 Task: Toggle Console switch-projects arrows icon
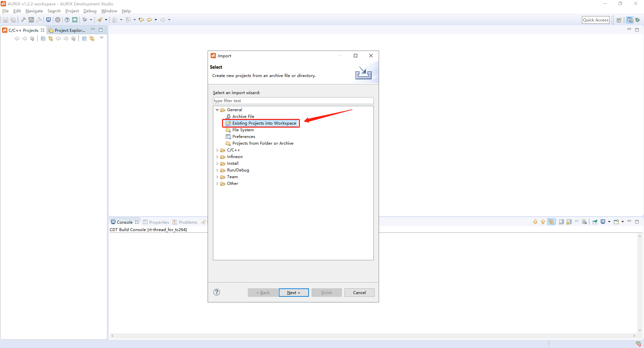click(551, 222)
